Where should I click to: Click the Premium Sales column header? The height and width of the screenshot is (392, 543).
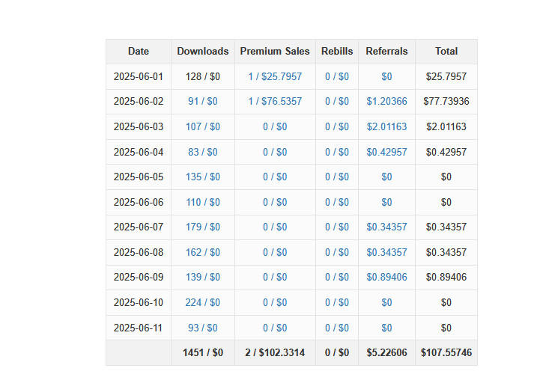tap(275, 51)
